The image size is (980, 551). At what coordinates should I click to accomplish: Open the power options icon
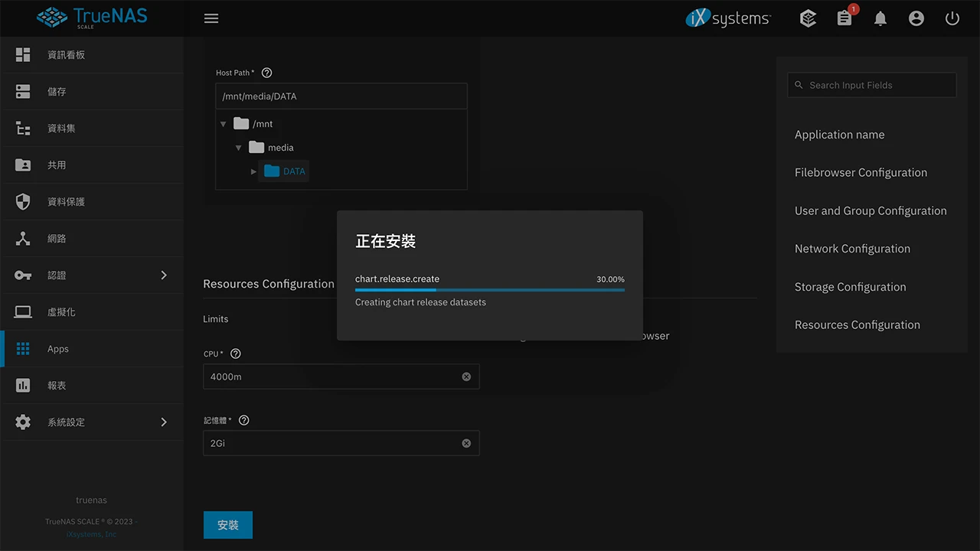pos(952,18)
